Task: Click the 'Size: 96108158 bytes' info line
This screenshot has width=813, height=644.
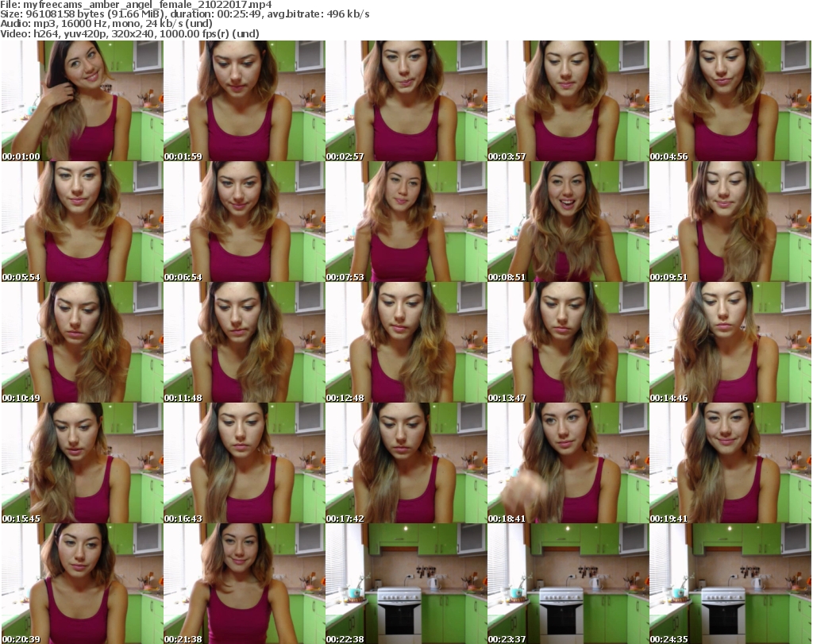Action: [184, 14]
